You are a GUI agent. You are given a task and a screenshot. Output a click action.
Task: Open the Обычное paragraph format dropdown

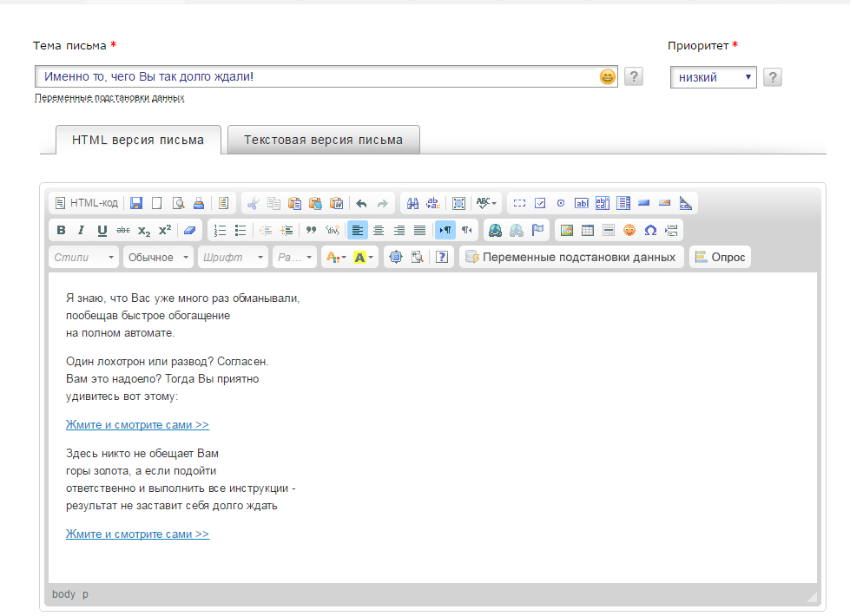click(x=158, y=258)
